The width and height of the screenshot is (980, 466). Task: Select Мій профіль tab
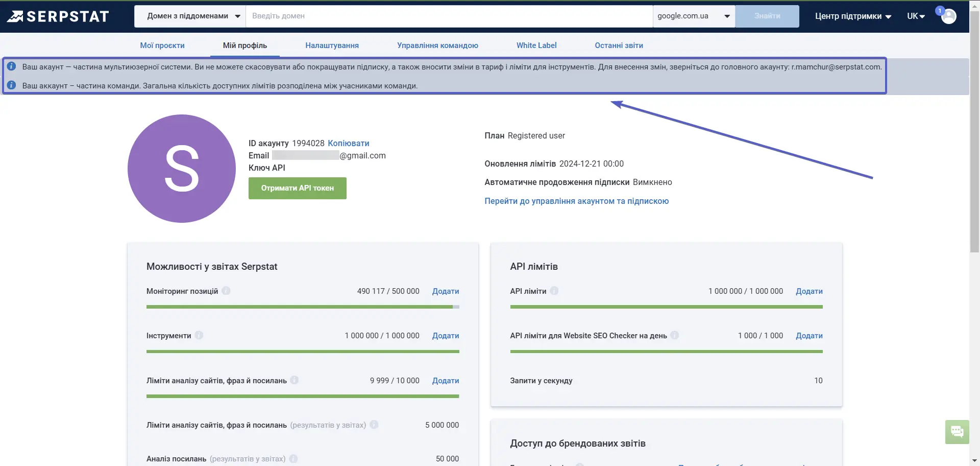point(245,45)
